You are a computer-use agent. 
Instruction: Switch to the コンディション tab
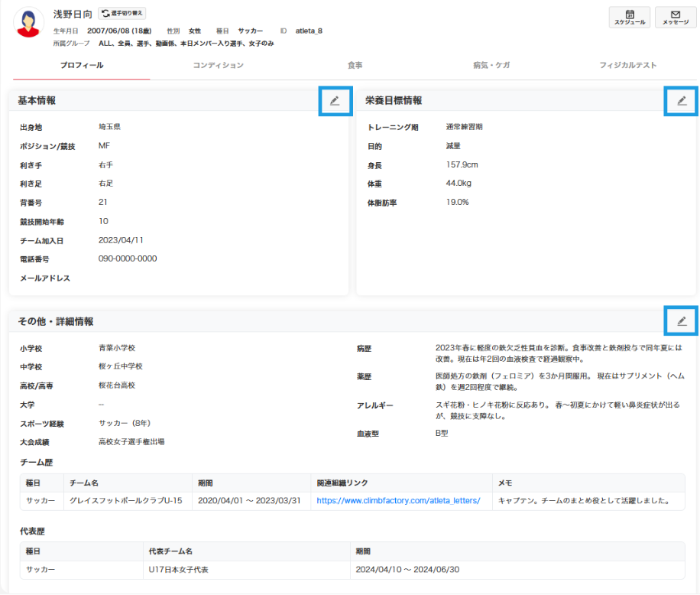pos(218,66)
